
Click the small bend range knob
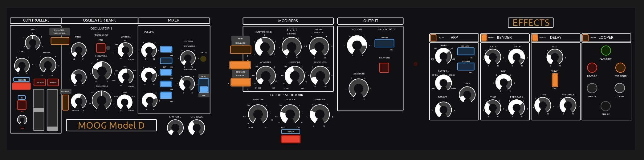(x=22, y=120)
